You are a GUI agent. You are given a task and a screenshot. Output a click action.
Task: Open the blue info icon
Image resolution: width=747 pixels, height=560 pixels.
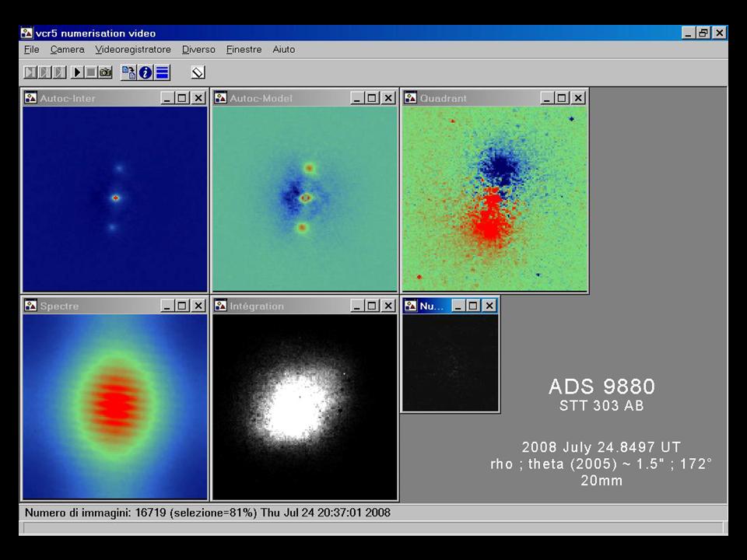(146, 72)
